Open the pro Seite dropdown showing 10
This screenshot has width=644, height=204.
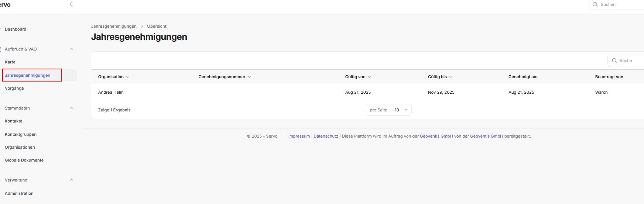401,110
